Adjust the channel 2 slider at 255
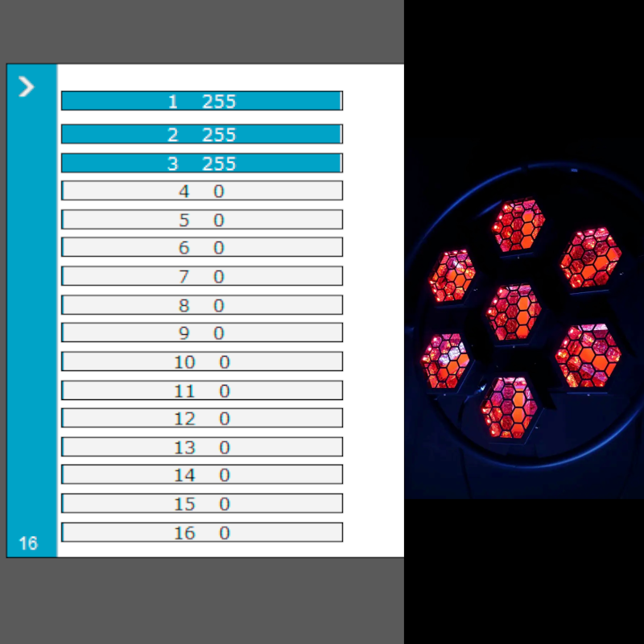The height and width of the screenshot is (644, 644). (202, 134)
